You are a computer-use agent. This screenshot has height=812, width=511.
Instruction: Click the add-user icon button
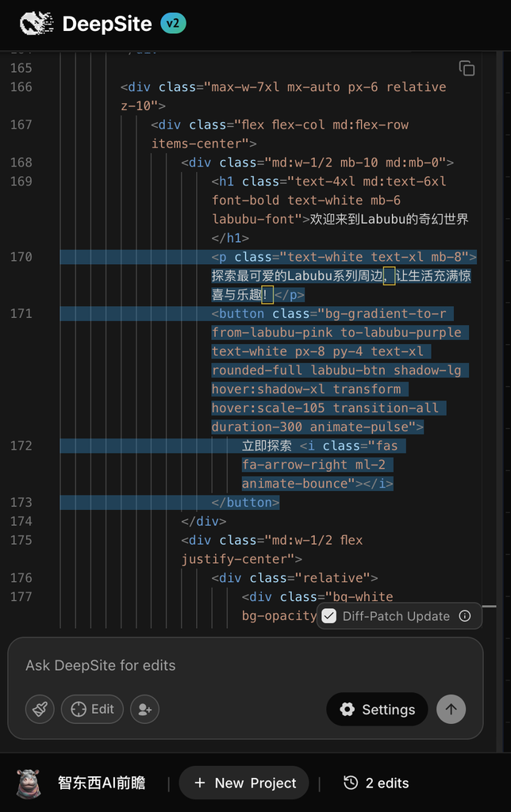tap(144, 709)
